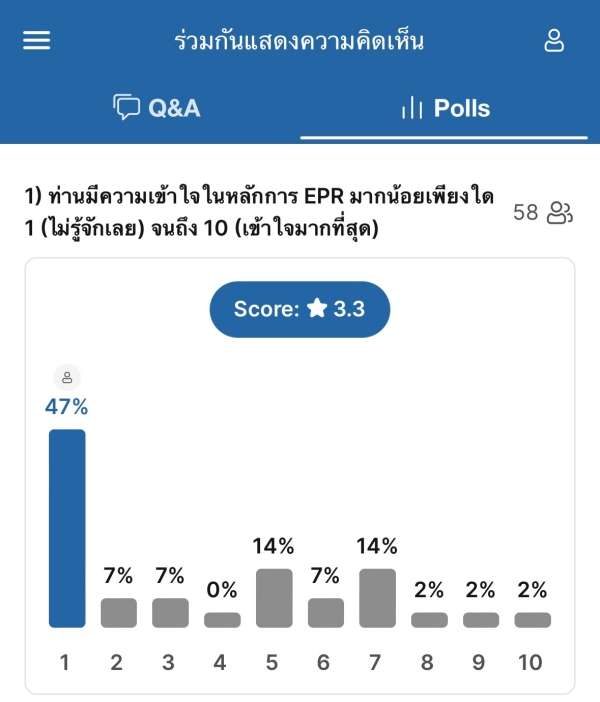Open the user profile icon

(x=554, y=41)
